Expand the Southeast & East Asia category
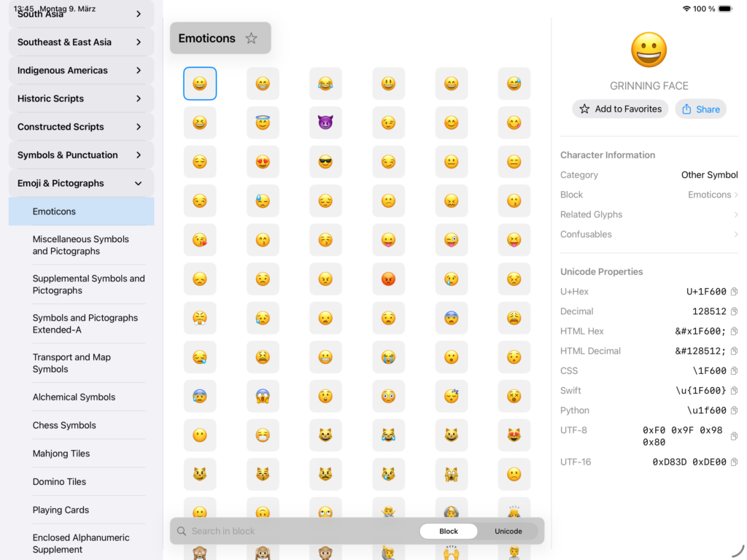Viewport: 747px width, 560px height. click(80, 42)
